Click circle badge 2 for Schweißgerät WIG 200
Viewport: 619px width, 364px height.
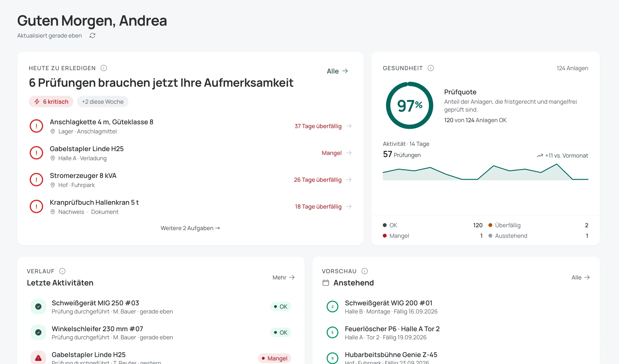tap(332, 306)
